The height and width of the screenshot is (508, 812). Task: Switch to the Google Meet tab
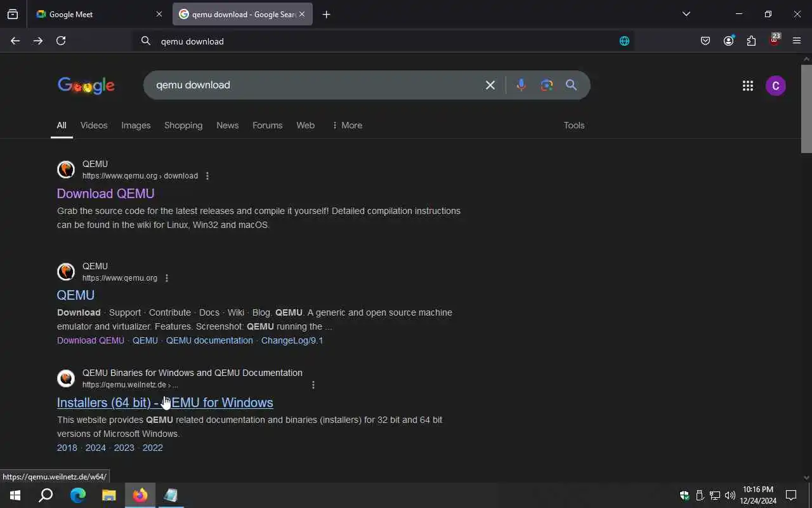(x=99, y=14)
